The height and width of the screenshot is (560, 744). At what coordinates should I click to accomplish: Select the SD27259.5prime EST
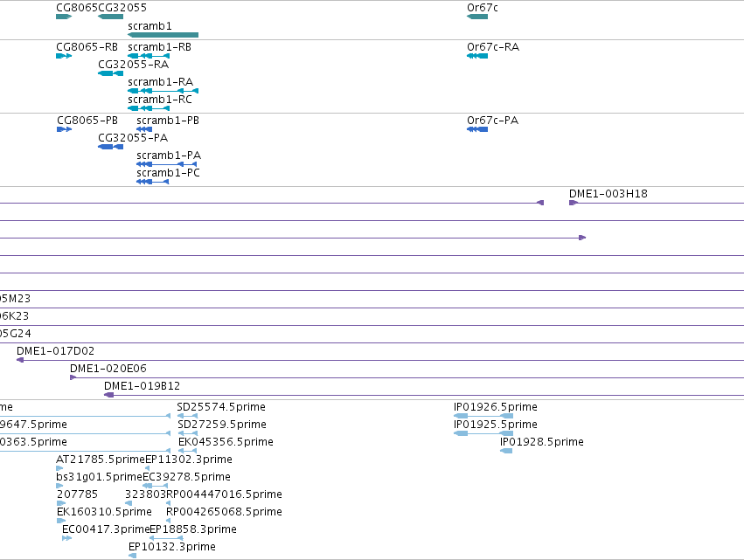click(x=187, y=433)
